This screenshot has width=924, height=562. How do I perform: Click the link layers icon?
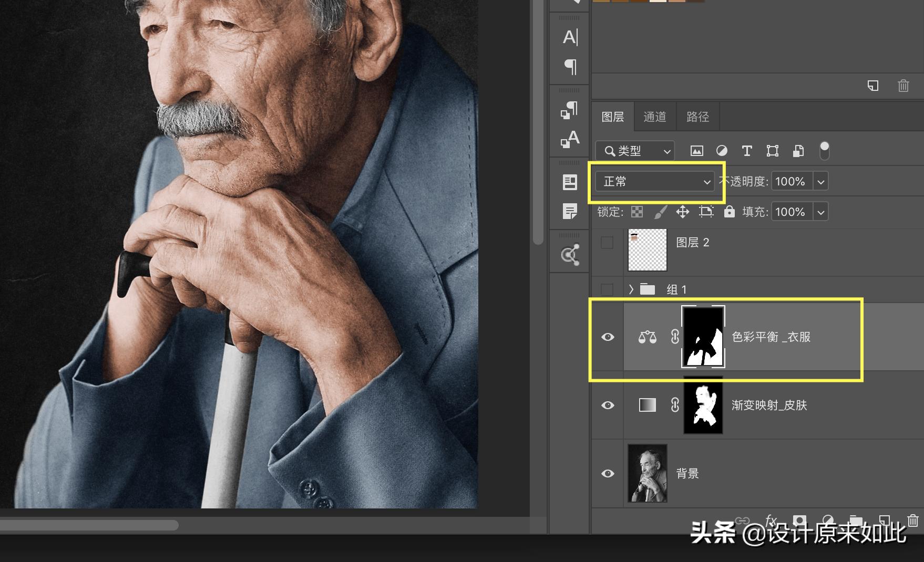[x=741, y=521]
